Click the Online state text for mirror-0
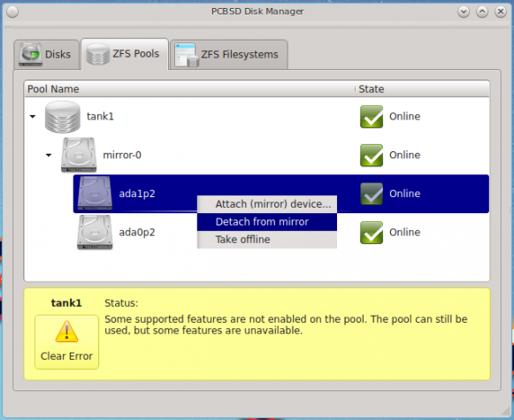514x420 pixels. [404, 155]
